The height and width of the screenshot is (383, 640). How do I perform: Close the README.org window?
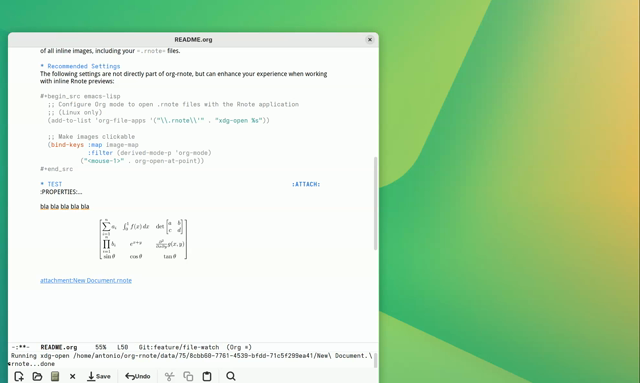[x=370, y=40]
